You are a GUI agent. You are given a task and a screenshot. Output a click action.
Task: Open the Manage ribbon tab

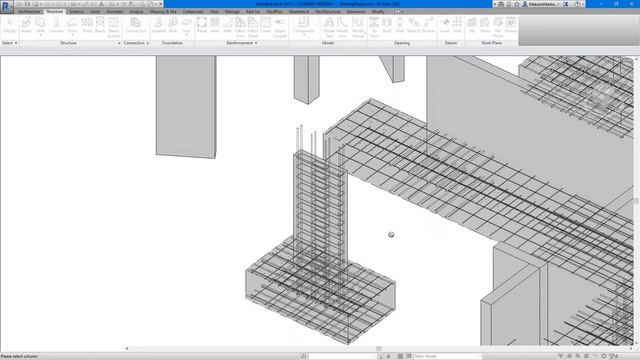coord(232,12)
